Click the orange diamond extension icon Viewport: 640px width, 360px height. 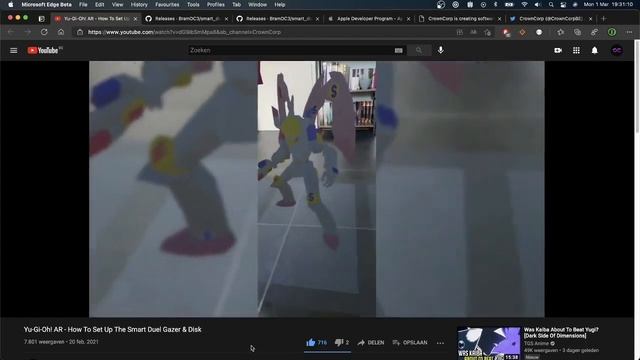[x=522, y=32]
